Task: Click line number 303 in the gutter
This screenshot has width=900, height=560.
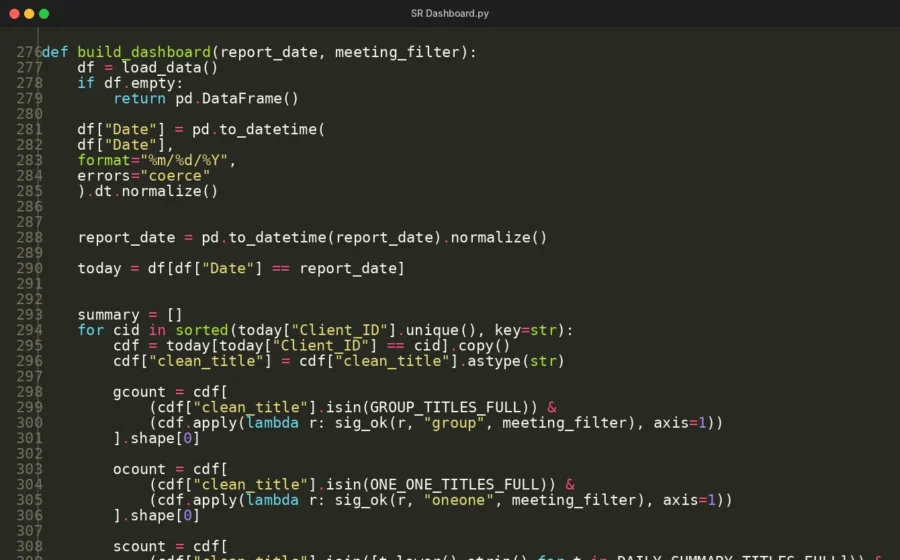Action: (x=29, y=470)
